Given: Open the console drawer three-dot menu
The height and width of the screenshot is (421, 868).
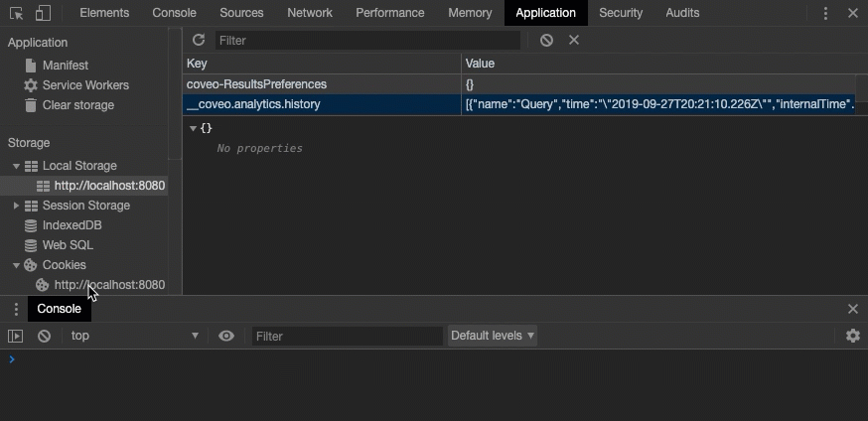Looking at the screenshot, I should point(16,309).
